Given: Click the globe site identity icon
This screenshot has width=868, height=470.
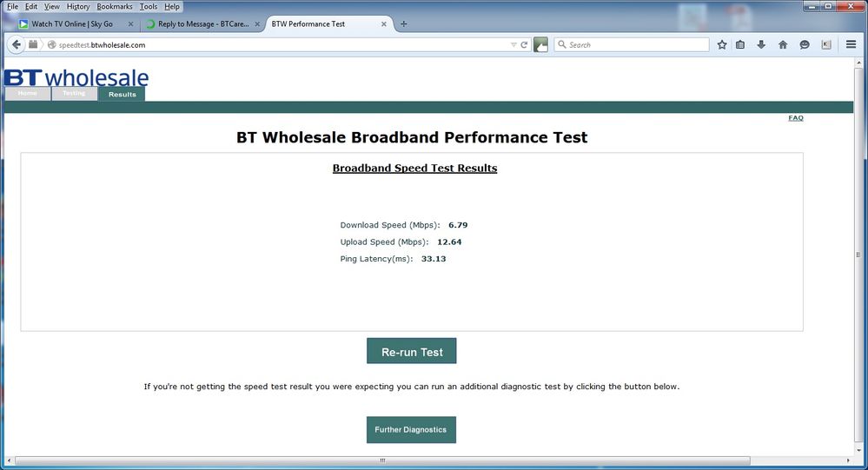Looking at the screenshot, I should [x=51, y=45].
